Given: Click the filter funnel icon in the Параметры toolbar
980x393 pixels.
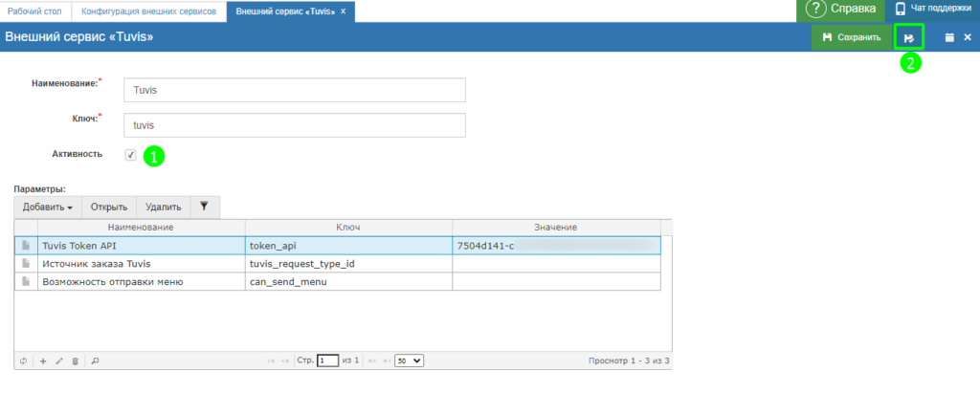Looking at the screenshot, I should point(205,206).
